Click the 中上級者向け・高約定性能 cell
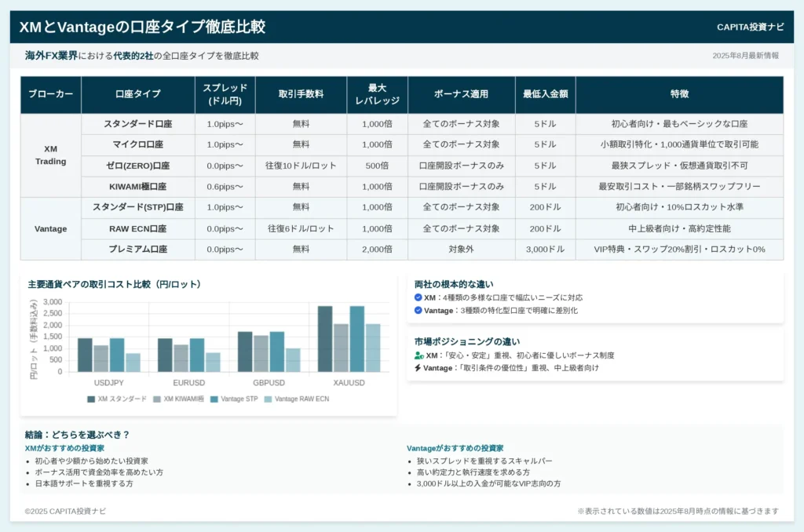Viewport: 804px width, 532px height. (679, 228)
